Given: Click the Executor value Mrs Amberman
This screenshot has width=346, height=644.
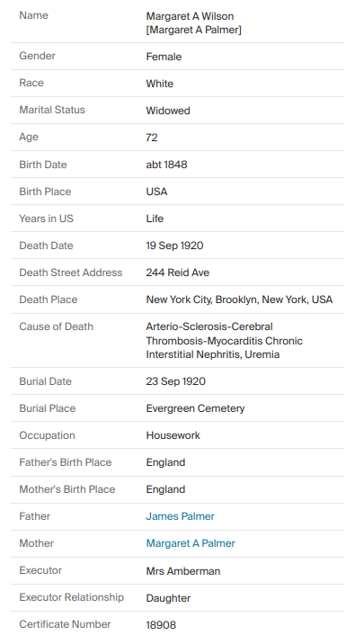Looking at the screenshot, I should (x=183, y=571).
